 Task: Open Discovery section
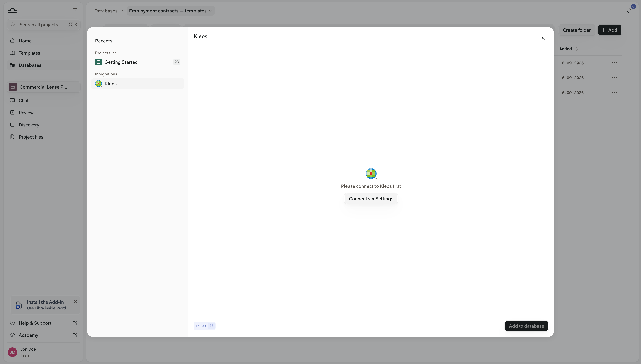tap(44, 125)
